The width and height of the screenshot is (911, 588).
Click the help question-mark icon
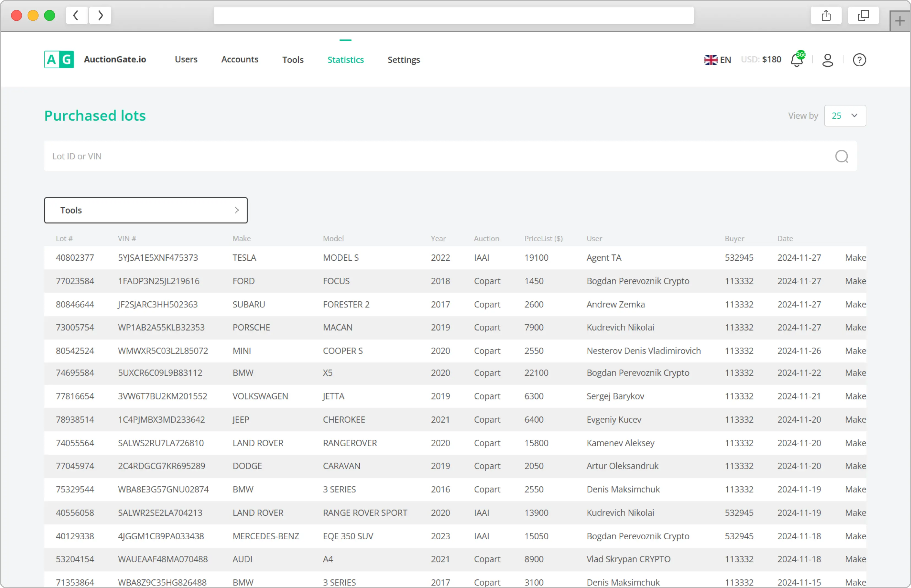pos(859,59)
